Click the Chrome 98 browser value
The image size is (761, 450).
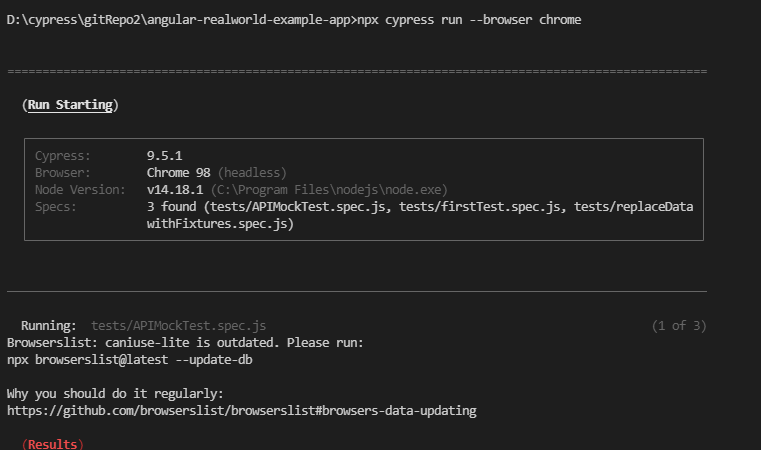click(x=179, y=173)
